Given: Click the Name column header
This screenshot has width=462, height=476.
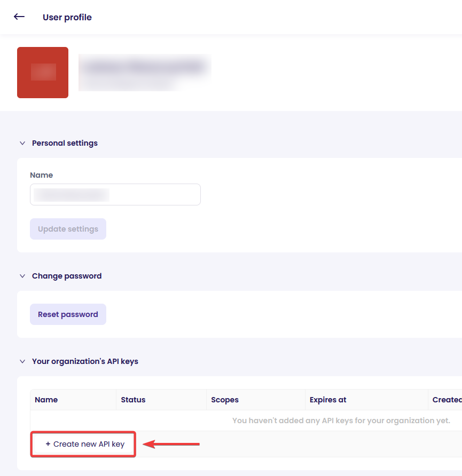Looking at the screenshot, I should [x=46, y=400].
